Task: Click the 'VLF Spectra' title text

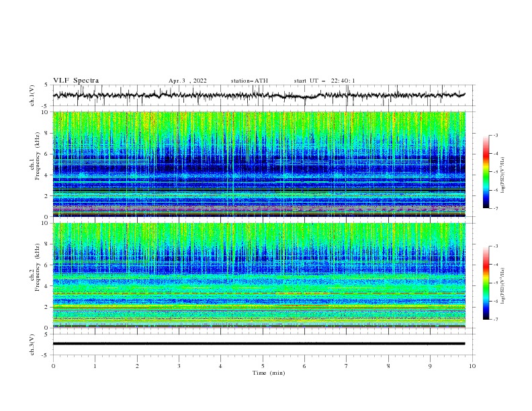Action: click(76, 81)
